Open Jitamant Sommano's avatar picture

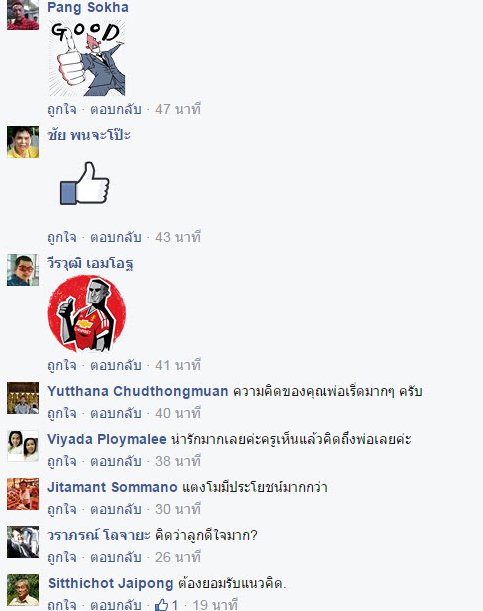[23, 494]
